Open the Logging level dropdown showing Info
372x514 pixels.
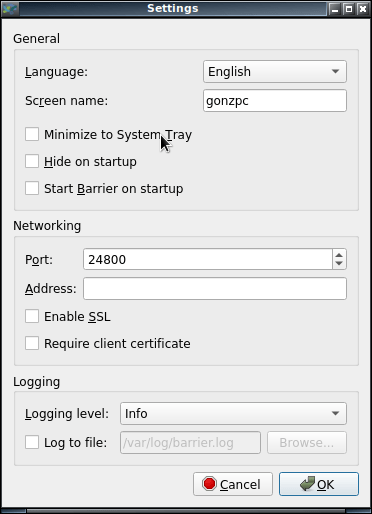click(x=233, y=413)
